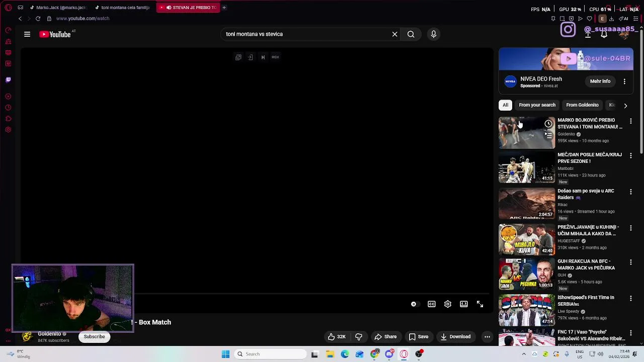Screen dimensions: 644x362
Task: Open options menu for the NIVEA ad
Action: (624, 81)
